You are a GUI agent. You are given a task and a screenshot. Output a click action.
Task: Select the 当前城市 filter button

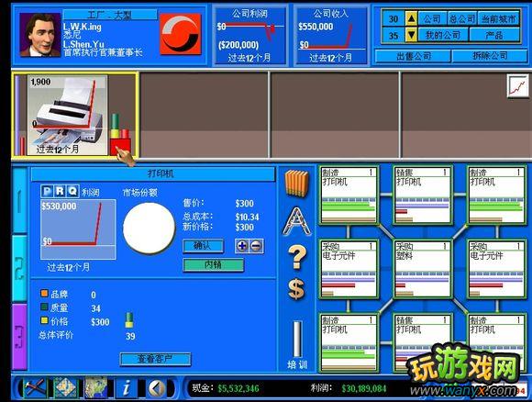[x=498, y=18]
